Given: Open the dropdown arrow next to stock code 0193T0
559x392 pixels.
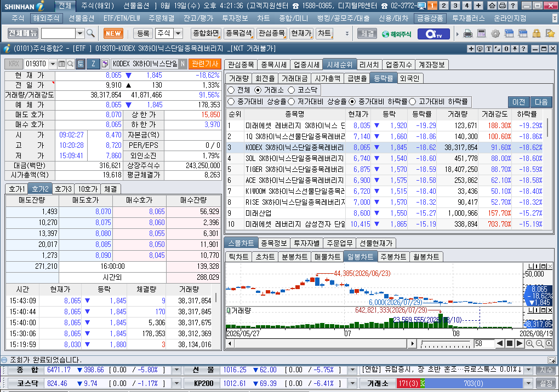Looking at the screenshot, I should [x=53, y=64].
